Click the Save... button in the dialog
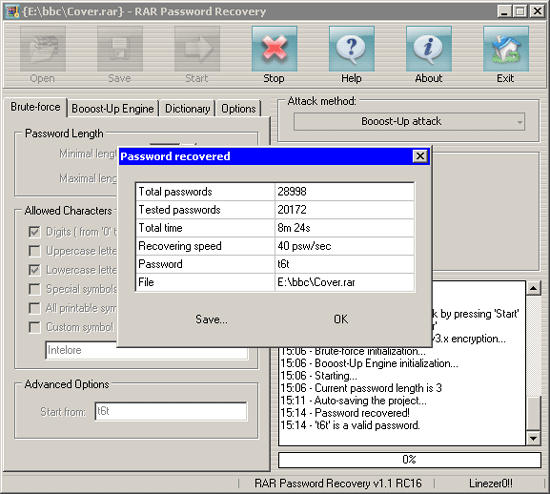The image size is (550, 494). point(212,319)
